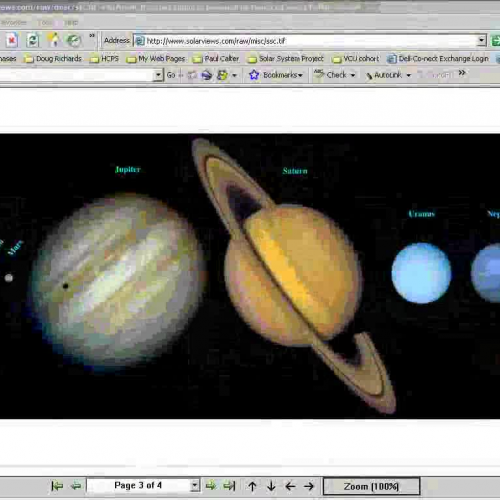Open the My Web Pages folder

pyautogui.click(x=156, y=59)
